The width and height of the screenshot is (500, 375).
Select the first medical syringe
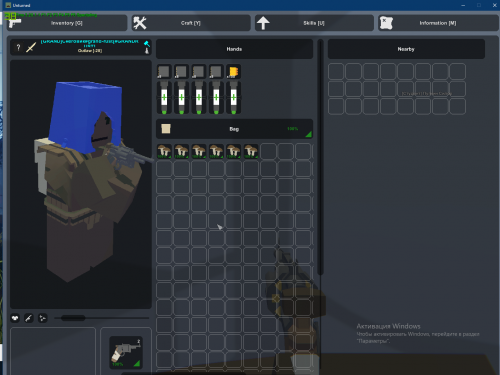pyautogui.click(x=164, y=97)
